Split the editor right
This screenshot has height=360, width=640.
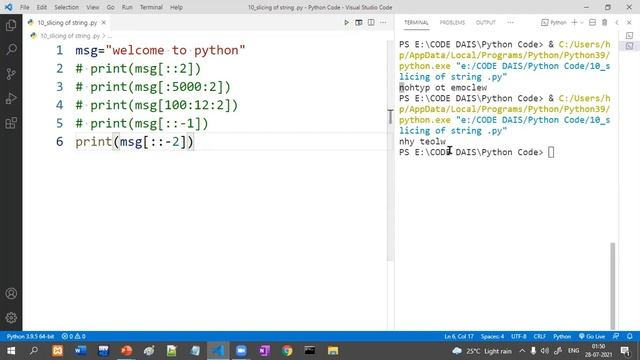[x=371, y=22]
